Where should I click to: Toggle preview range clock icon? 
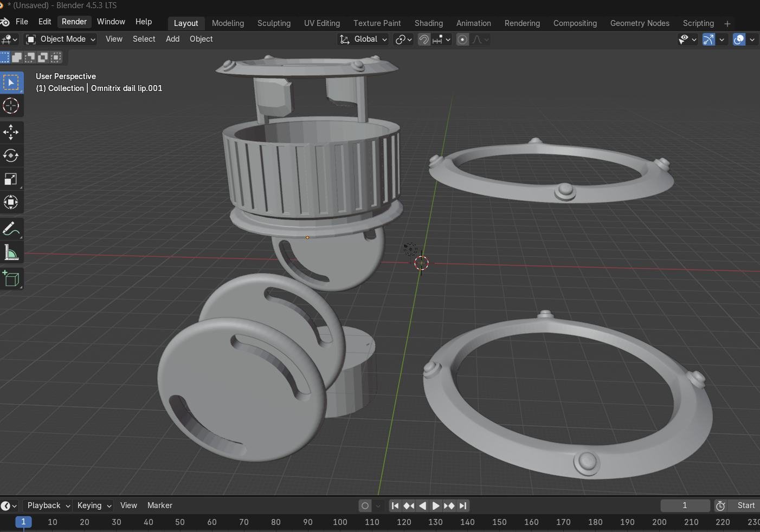click(x=720, y=505)
